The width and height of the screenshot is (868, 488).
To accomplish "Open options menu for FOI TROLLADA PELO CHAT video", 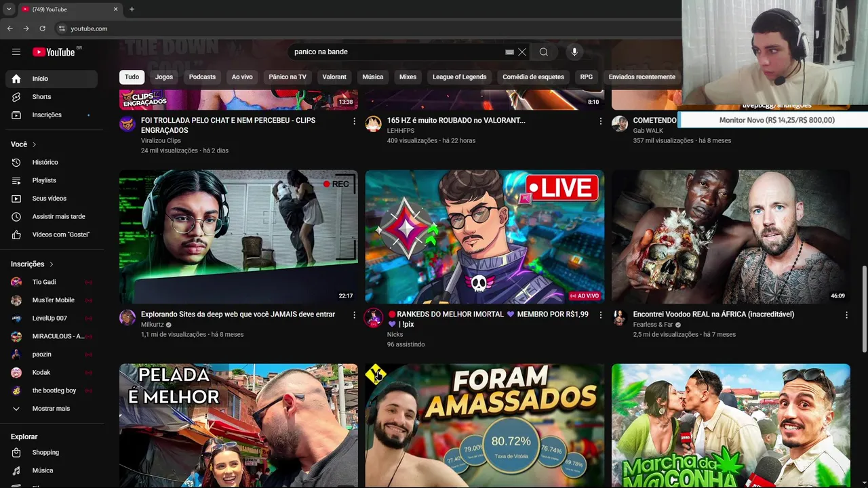I will [354, 121].
